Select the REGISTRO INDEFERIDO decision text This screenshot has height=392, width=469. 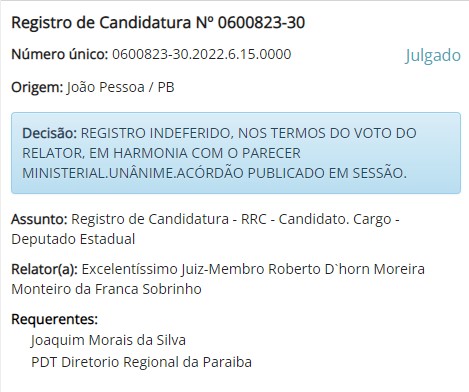click(x=156, y=133)
